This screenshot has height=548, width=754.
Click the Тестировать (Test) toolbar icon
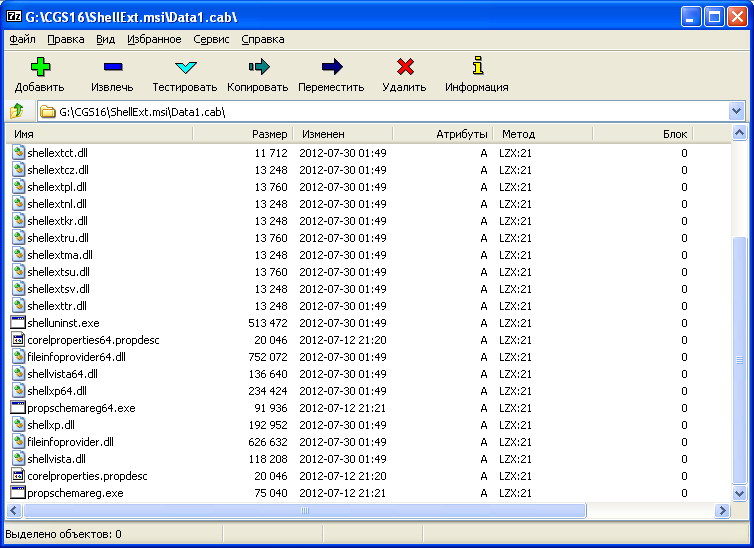[x=186, y=67]
